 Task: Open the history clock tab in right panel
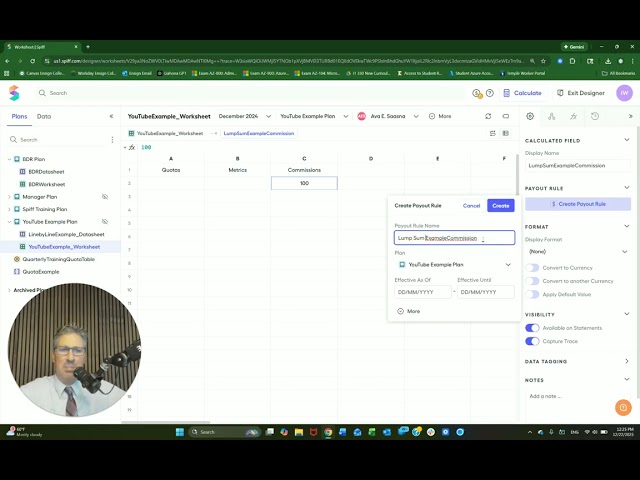595,116
